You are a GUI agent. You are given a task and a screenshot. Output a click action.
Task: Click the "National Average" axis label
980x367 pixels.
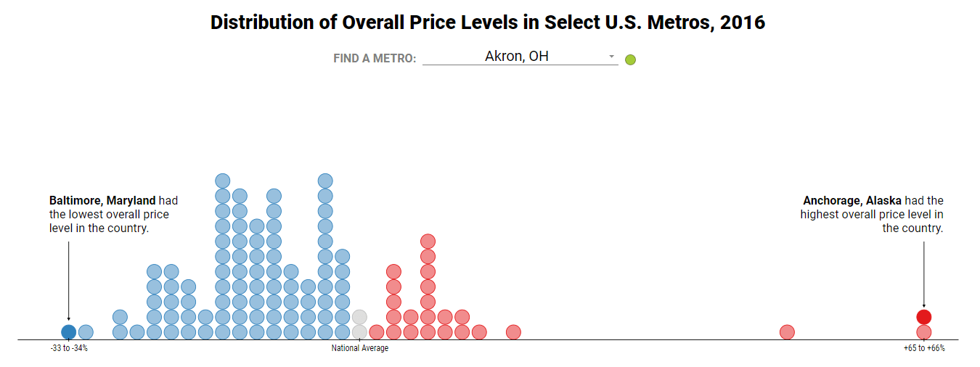(360, 349)
